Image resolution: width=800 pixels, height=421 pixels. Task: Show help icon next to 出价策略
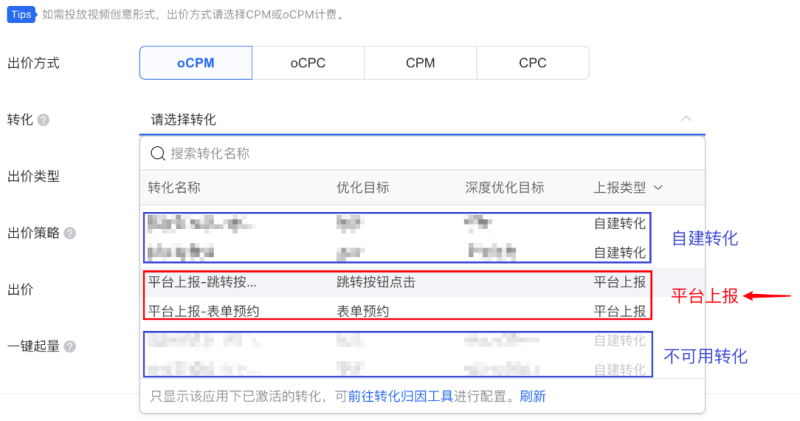click(70, 233)
